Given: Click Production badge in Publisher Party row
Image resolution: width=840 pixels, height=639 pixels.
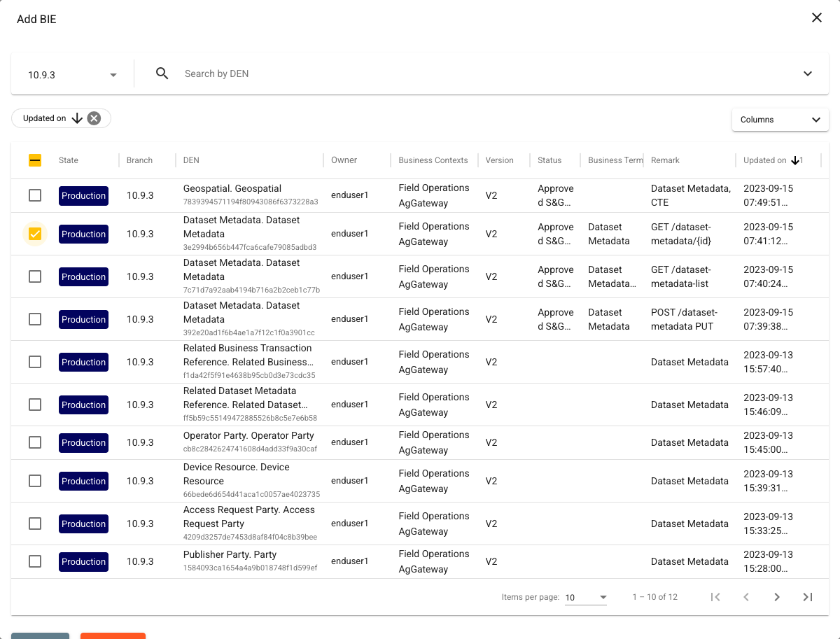Looking at the screenshot, I should point(83,561).
